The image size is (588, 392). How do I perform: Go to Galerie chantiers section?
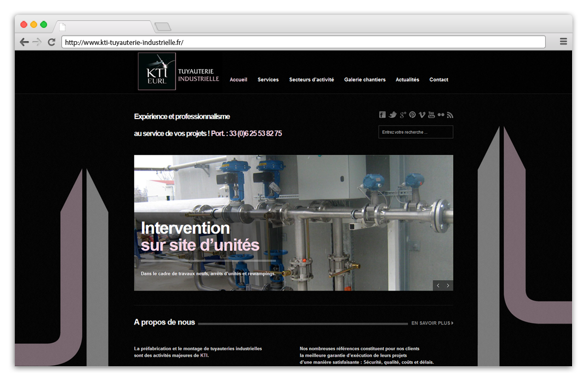tap(365, 79)
